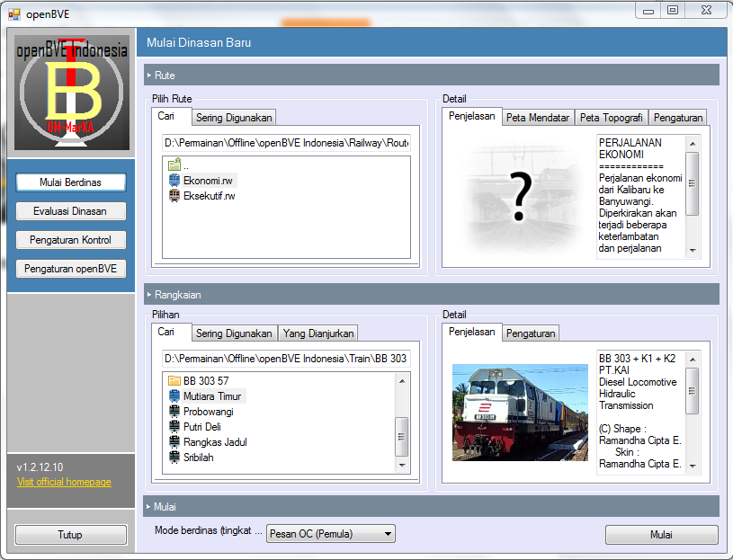733x560 pixels.
Task: Click the route description scrollbar thumb
Action: pyautogui.click(x=693, y=183)
